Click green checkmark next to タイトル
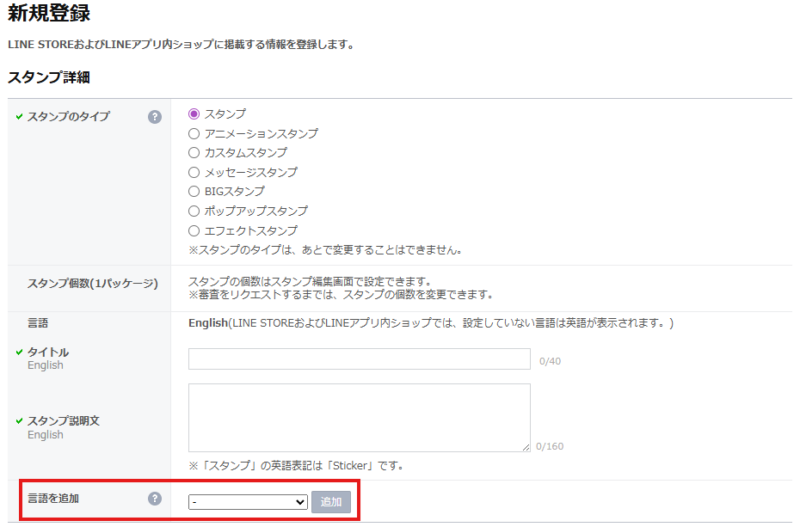The height and width of the screenshot is (527, 800). pyautogui.click(x=19, y=353)
